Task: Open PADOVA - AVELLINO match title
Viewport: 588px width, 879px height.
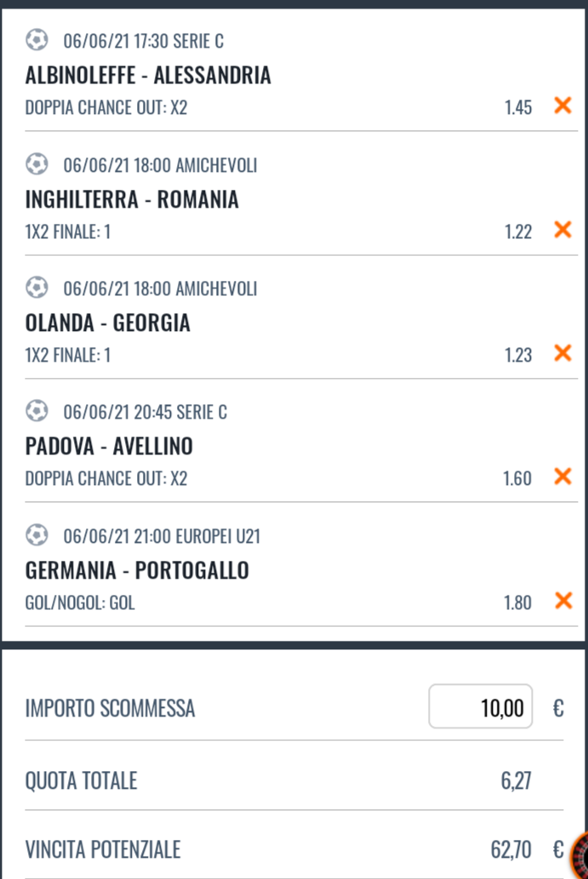Action: click(x=109, y=446)
